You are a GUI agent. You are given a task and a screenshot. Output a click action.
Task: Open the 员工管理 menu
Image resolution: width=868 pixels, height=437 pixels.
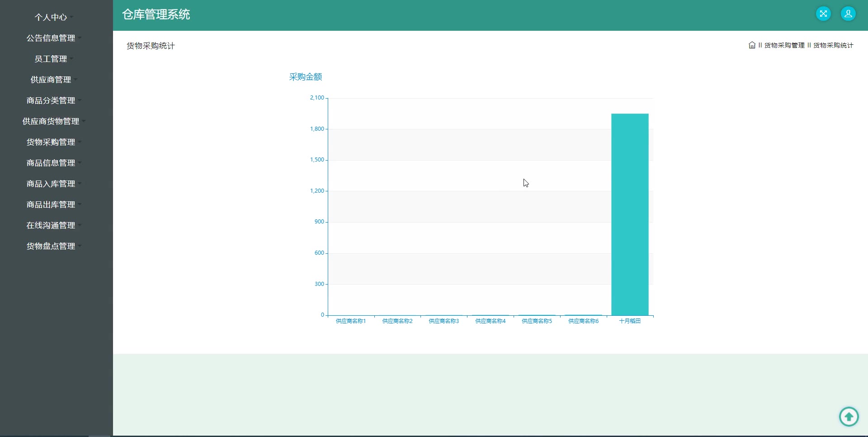point(51,59)
